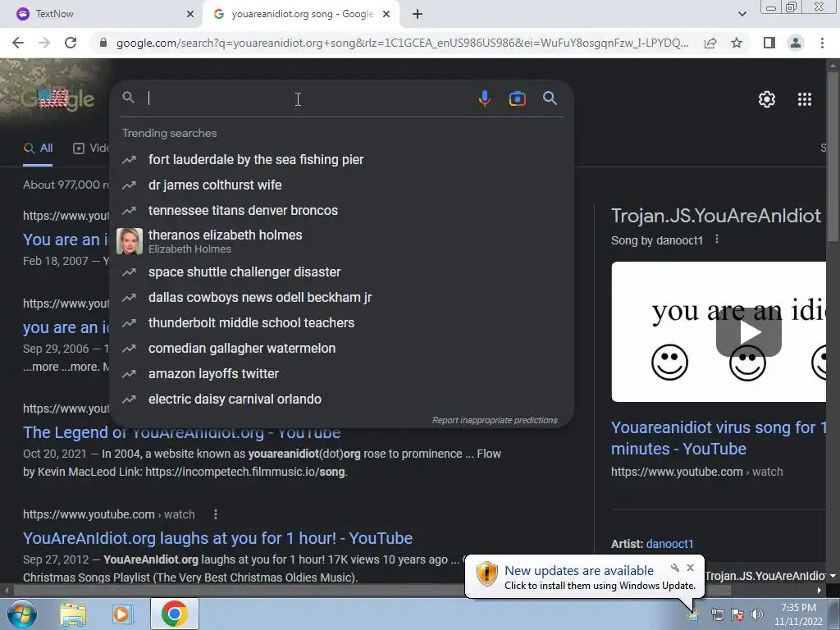Open Google apps grid
Screen dimensions: 840x630
pyautogui.click(x=805, y=99)
